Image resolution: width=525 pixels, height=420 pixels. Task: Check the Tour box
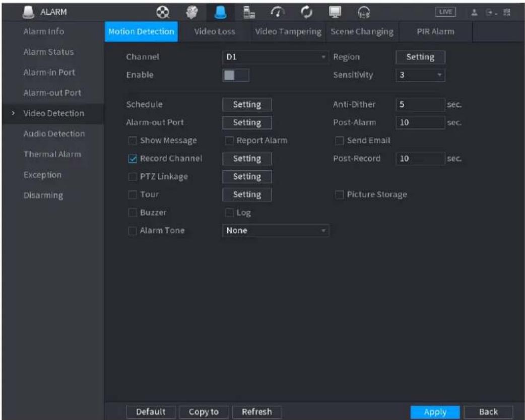tap(133, 195)
